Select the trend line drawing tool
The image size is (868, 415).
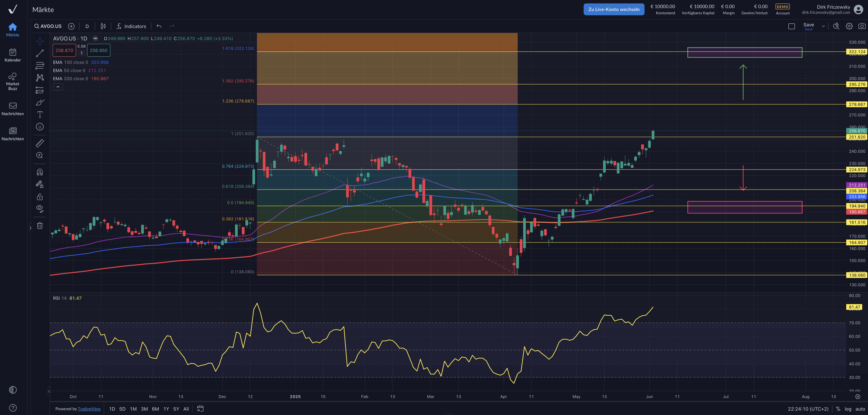pyautogui.click(x=40, y=53)
